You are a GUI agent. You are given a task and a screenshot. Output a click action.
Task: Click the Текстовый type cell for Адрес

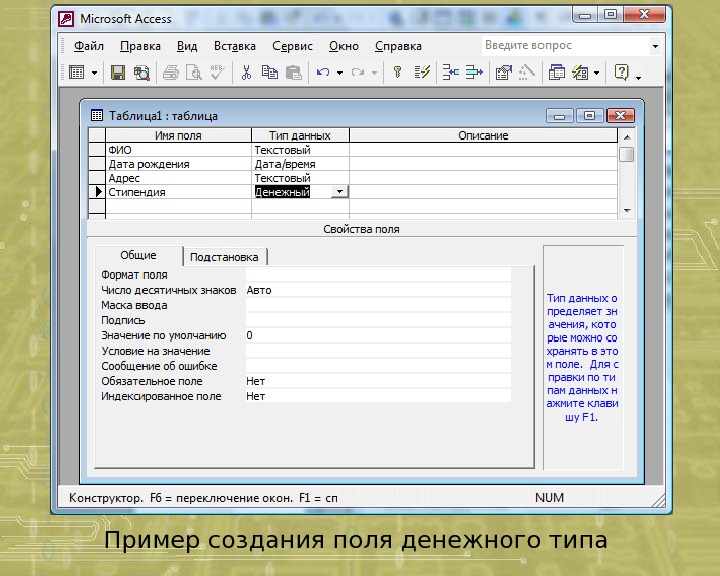click(300, 178)
